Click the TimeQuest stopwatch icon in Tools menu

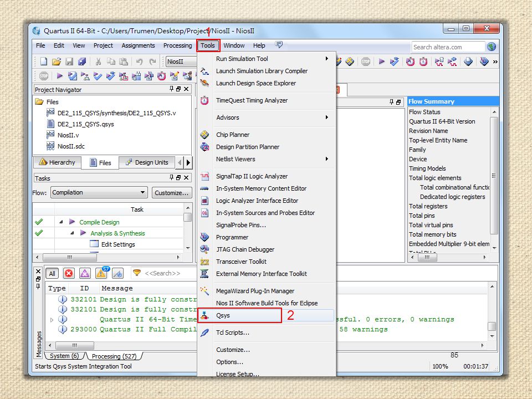coord(204,100)
